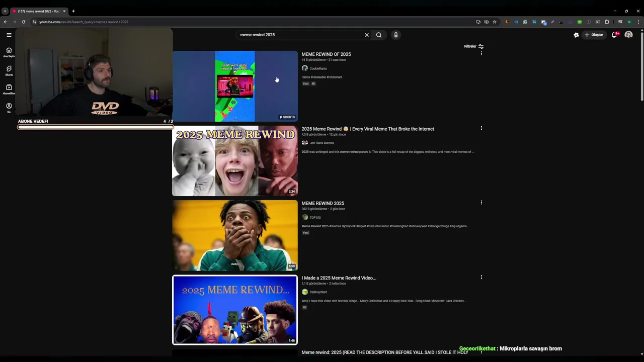Open the MEME REWIND OF 2025 Shorts thumbnail
The width and height of the screenshot is (644, 362).
point(235,86)
